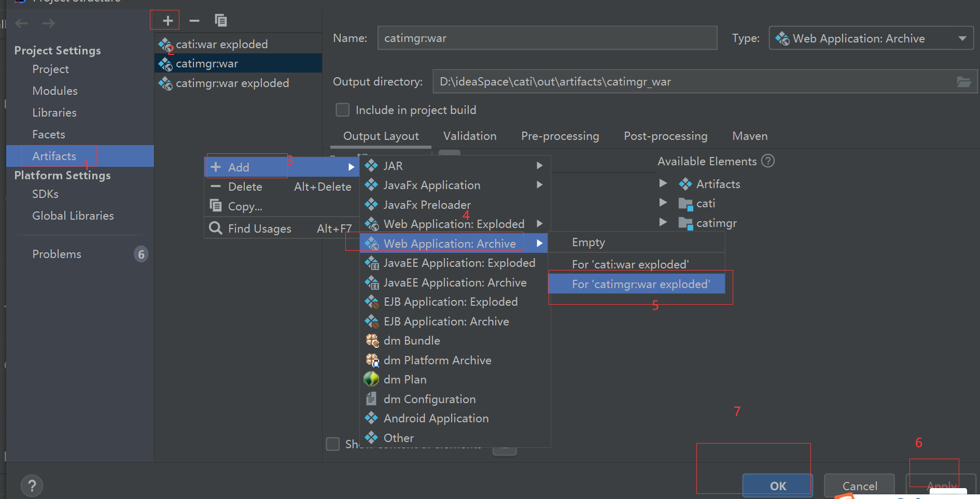Choose For 'catimgr:war exploded' submenu entry

point(640,284)
